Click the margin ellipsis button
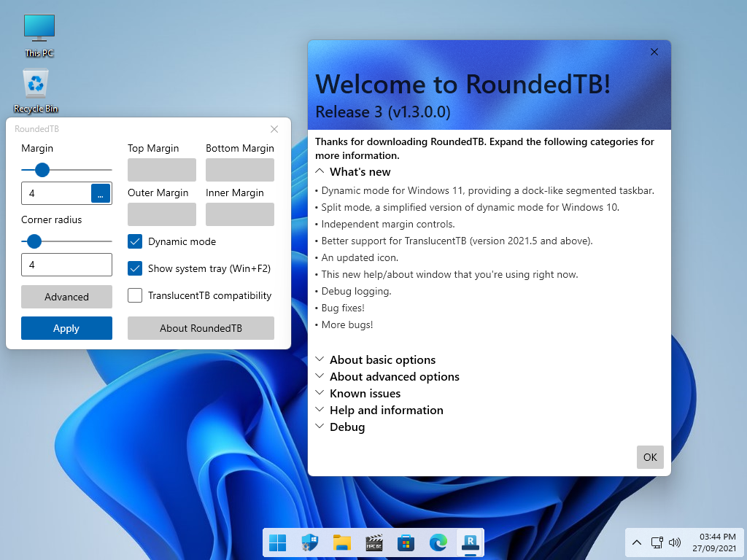This screenshot has width=747, height=560. 101,193
